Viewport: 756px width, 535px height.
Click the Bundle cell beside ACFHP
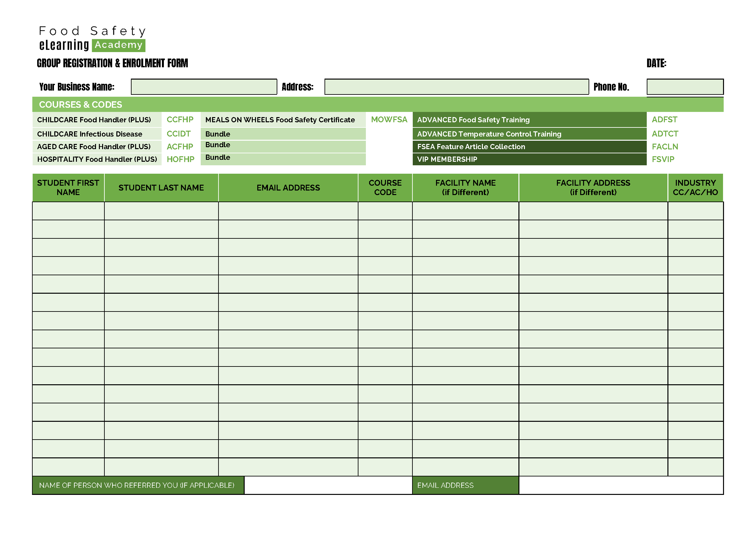coord(283,147)
